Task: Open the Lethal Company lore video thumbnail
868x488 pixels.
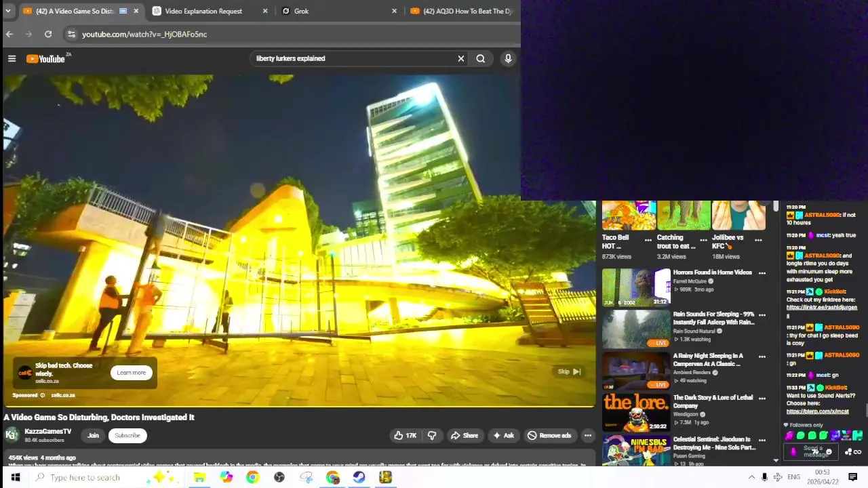Action: (x=636, y=412)
